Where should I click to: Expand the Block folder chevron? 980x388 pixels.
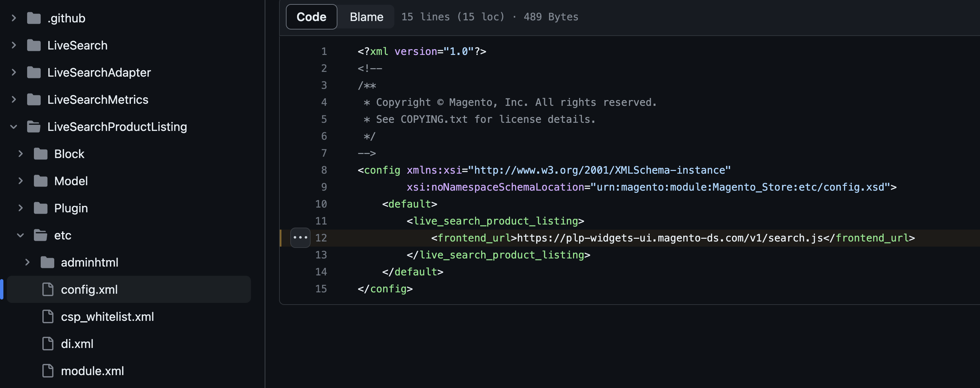click(x=21, y=154)
